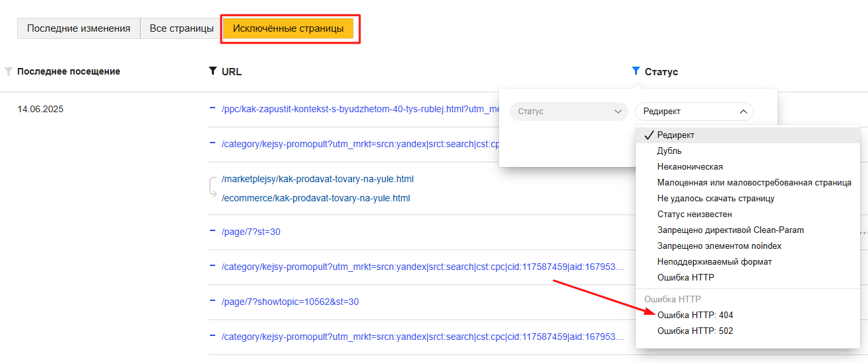The width and height of the screenshot is (868, 363).
Task: Click the filter icon next to URL
Action: pyautogui.click(x=213, y=71)
